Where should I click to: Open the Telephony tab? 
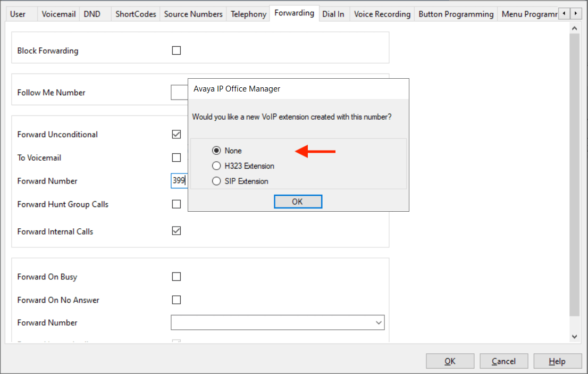(x=248, y=14)
